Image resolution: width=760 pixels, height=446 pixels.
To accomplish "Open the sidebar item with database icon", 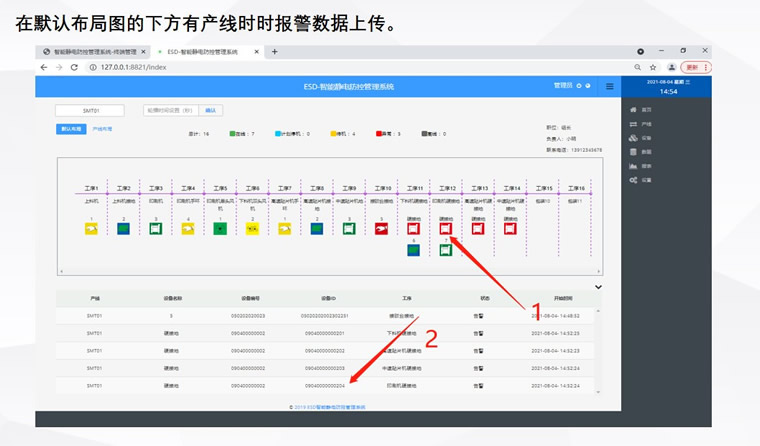I will tap(640, 152).
